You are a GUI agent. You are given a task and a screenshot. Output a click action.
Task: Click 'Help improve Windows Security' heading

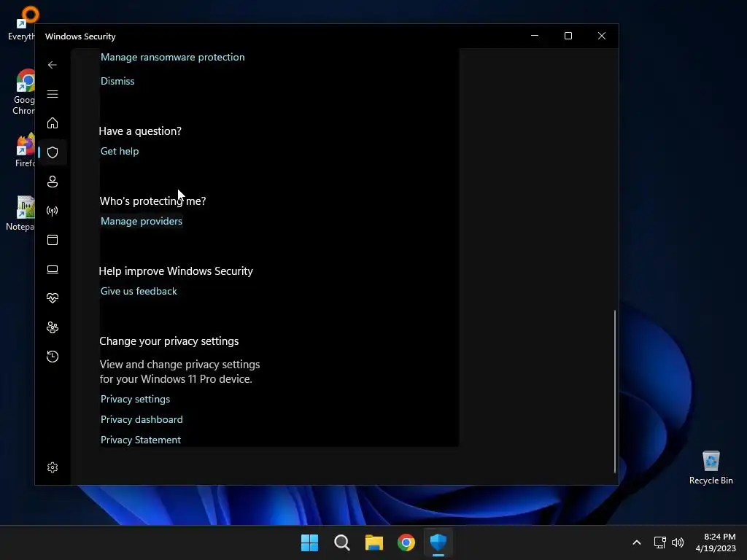click(176, 271)
